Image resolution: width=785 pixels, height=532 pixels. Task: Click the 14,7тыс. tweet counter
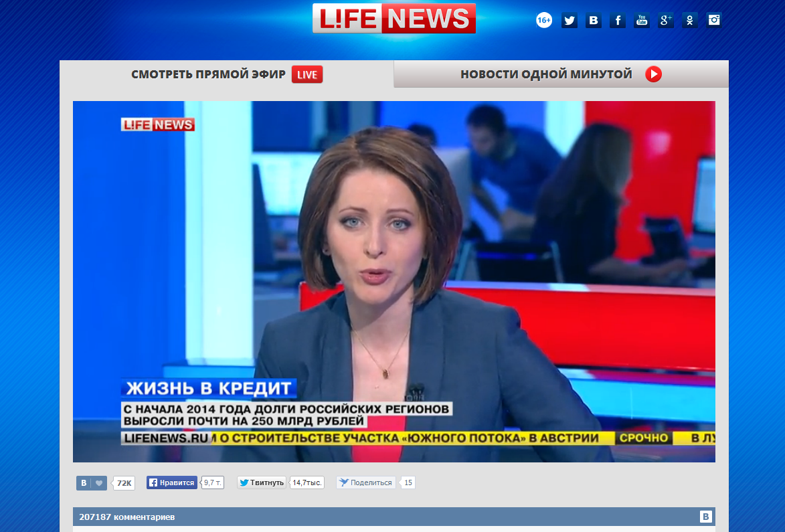point(307,482)
